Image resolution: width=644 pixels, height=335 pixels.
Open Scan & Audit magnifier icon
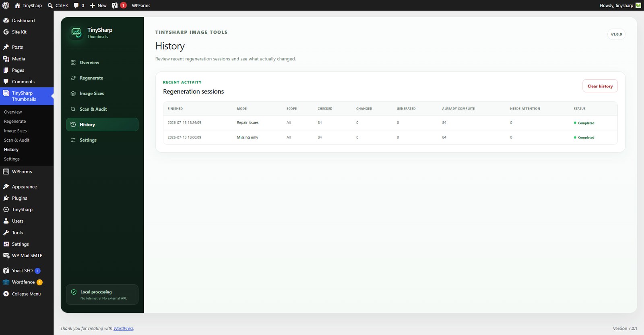coord(73,109)
